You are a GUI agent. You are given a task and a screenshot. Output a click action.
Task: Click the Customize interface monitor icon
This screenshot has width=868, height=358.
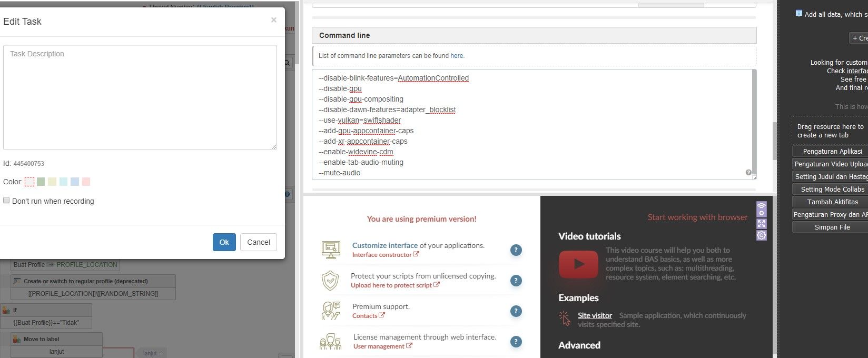(331, 250)
